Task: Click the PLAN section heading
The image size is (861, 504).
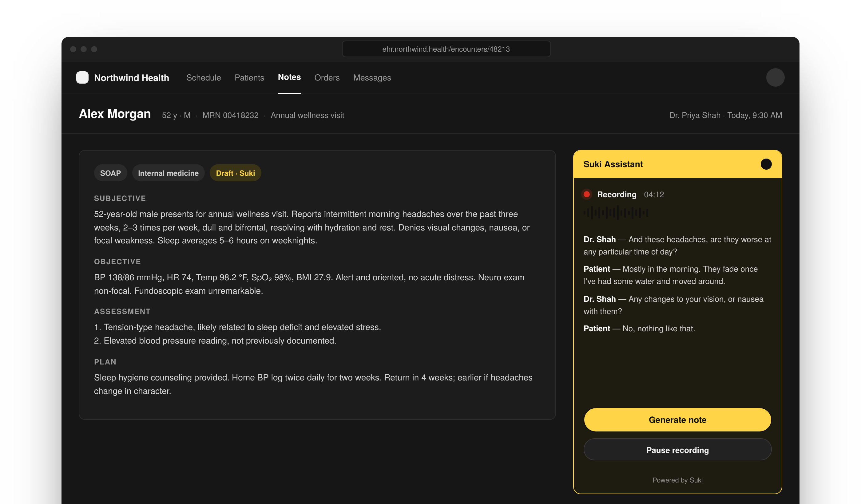Action: coord(105,362)
